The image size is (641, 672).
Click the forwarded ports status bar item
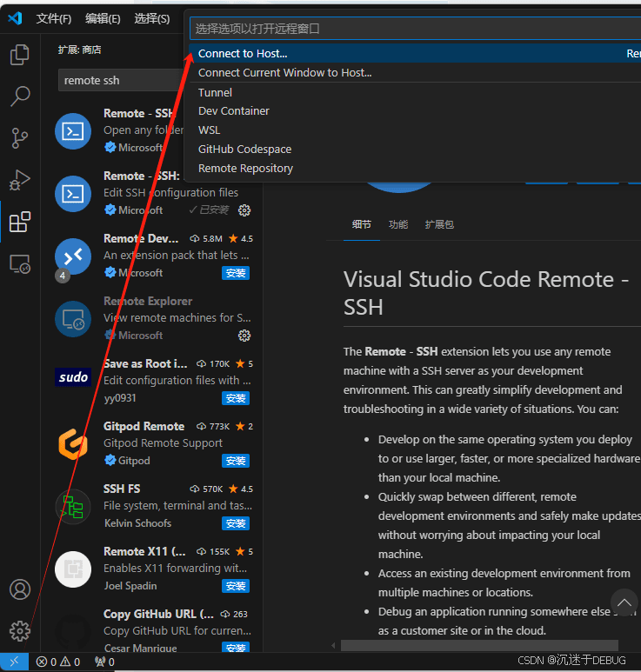pos(104,662)
